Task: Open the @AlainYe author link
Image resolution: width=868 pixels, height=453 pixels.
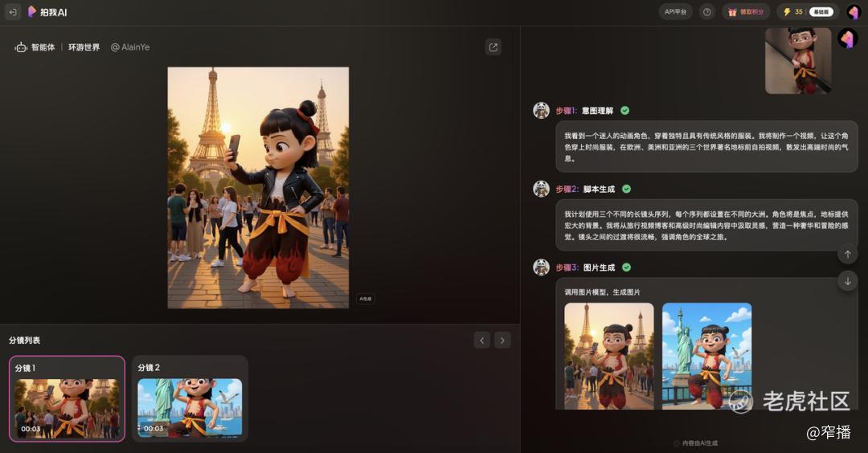Action: [130, 47]
